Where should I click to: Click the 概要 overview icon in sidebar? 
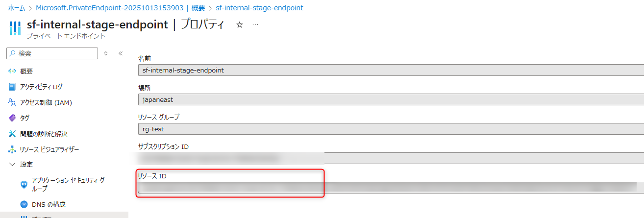13,71
